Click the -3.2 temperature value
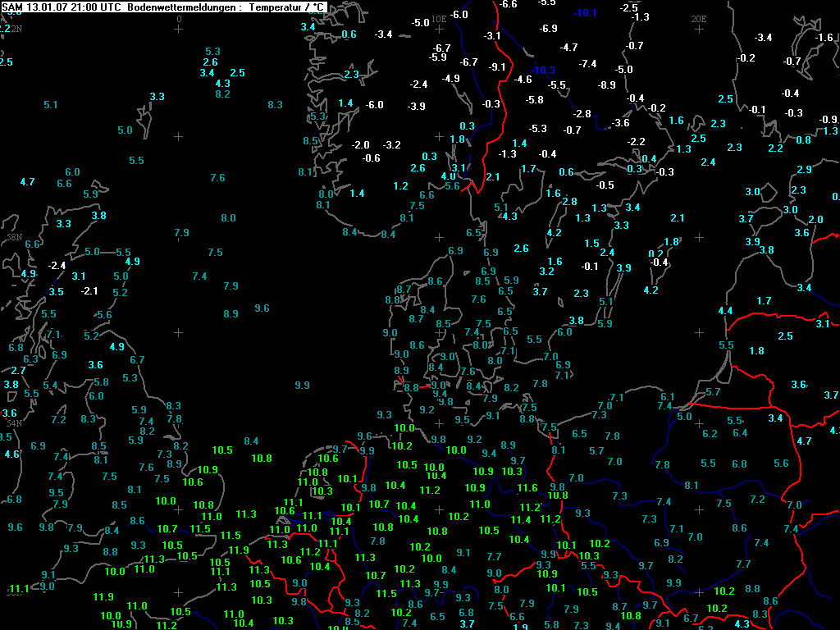Viewport: 840px width, 630px height. pyautogui.click(x=392, y=145)
